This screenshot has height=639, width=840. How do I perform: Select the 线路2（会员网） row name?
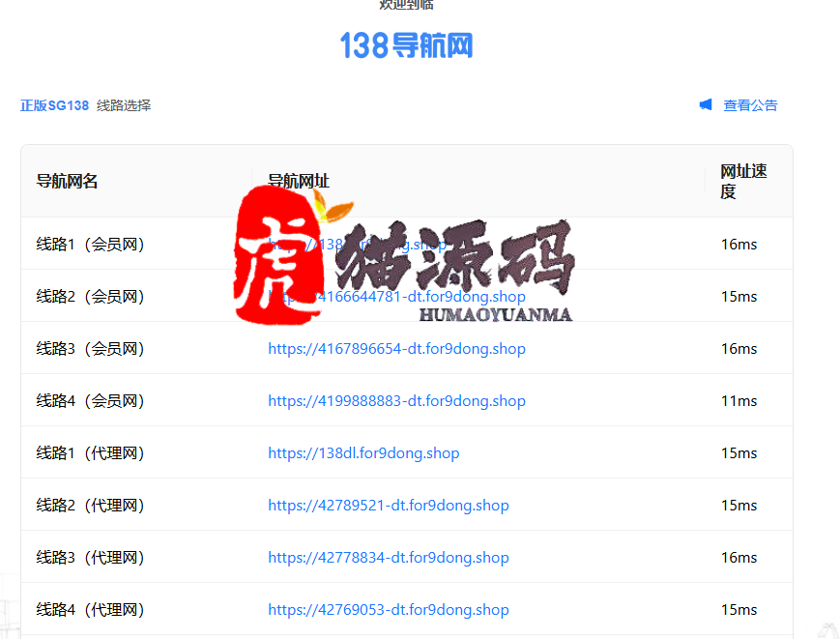point(90,296)
